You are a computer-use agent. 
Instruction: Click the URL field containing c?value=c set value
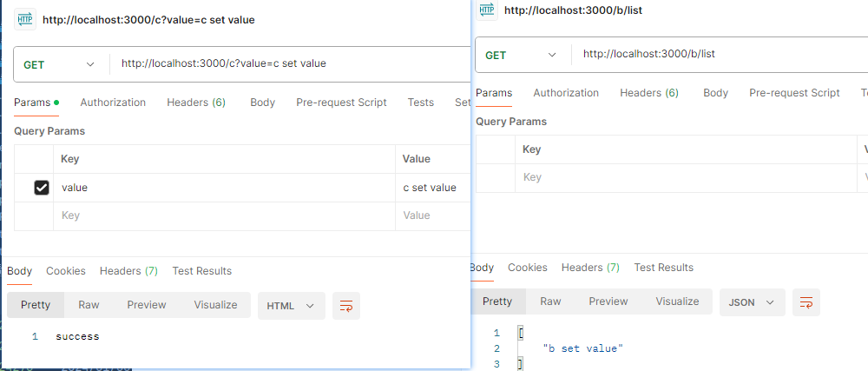290,63
